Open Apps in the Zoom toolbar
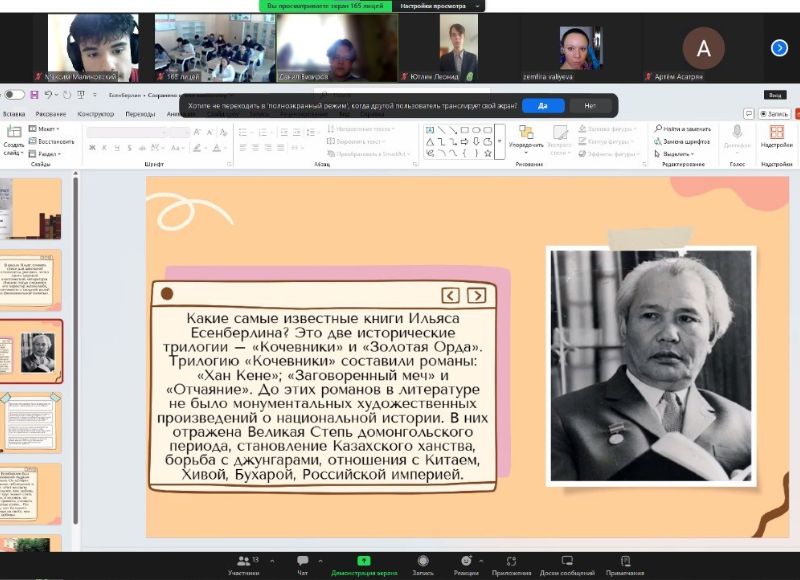The height and width of the screenshot is (580, 800). click(512, 562)
